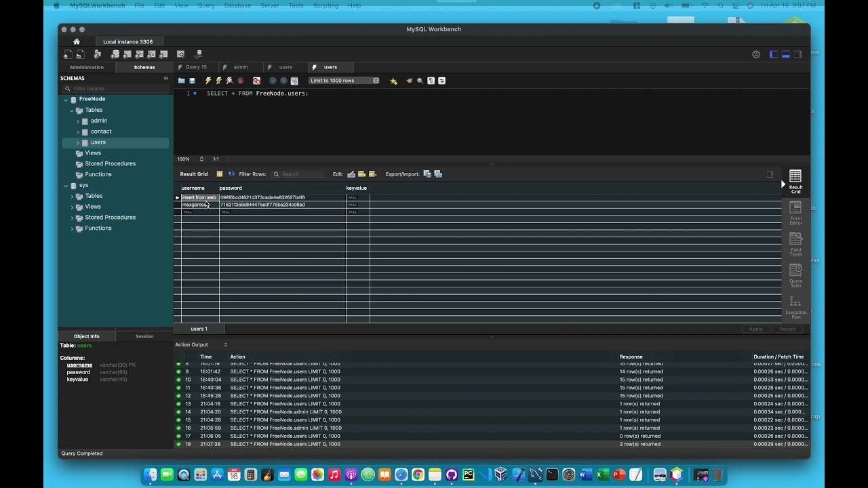This screenshot has width=868, height=488.
Task: Delete selected rows in result grid
Action: tap(372, 174)
